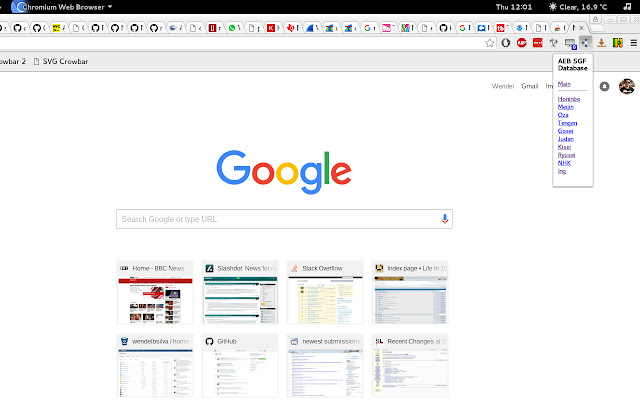Open the Honinbo link
Viewport: 640px width, 400px height.
[569, 99]
